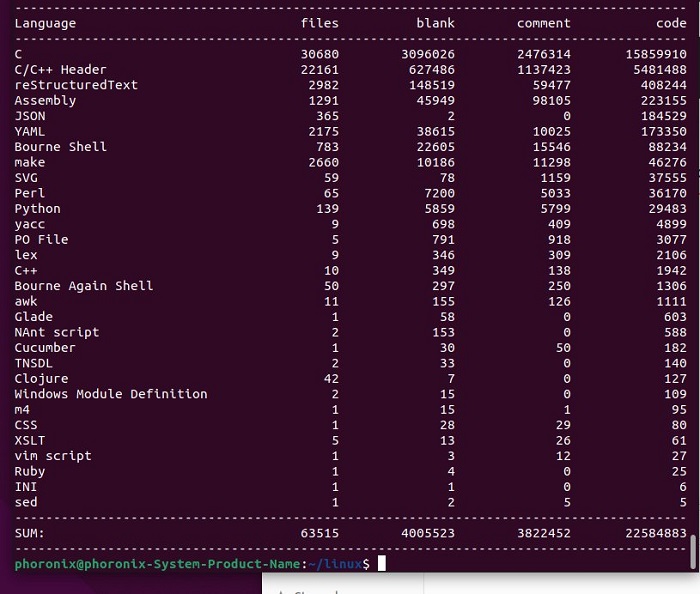Click the 'Bourne Again Shell' language name

pos(84,286)
